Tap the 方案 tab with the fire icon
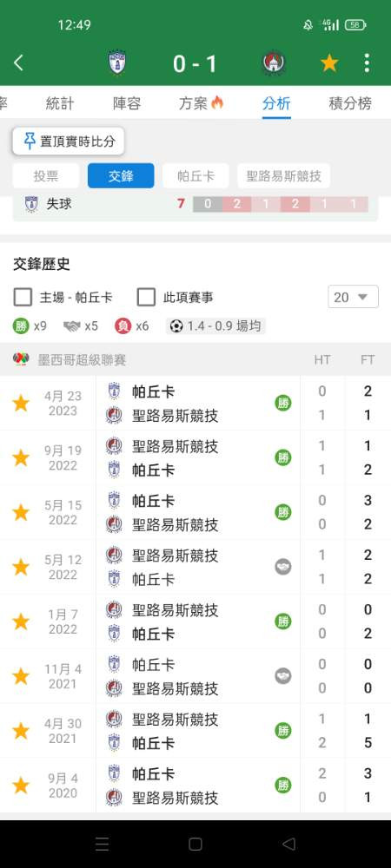 pos(201,103)
